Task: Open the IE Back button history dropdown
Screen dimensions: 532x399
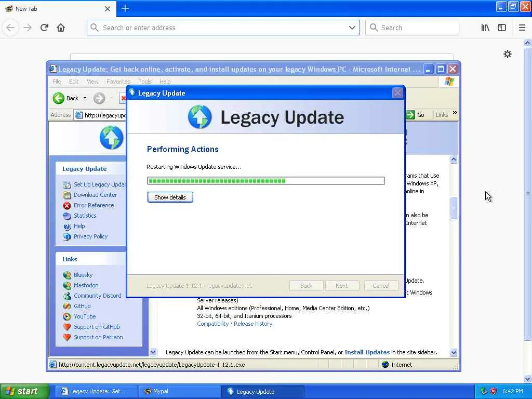Action: point(85,98)
